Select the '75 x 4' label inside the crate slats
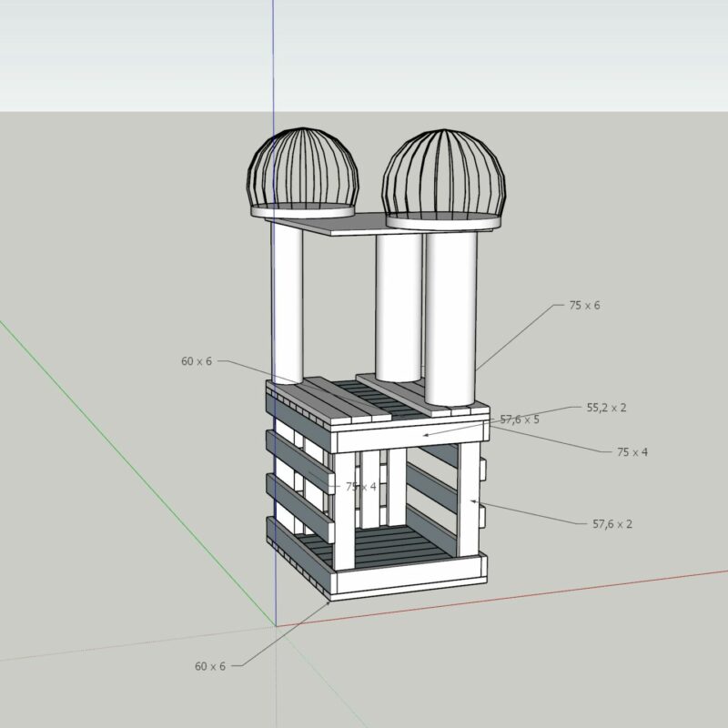The width and height of the screenshot is (728, 728). [360, 487]
